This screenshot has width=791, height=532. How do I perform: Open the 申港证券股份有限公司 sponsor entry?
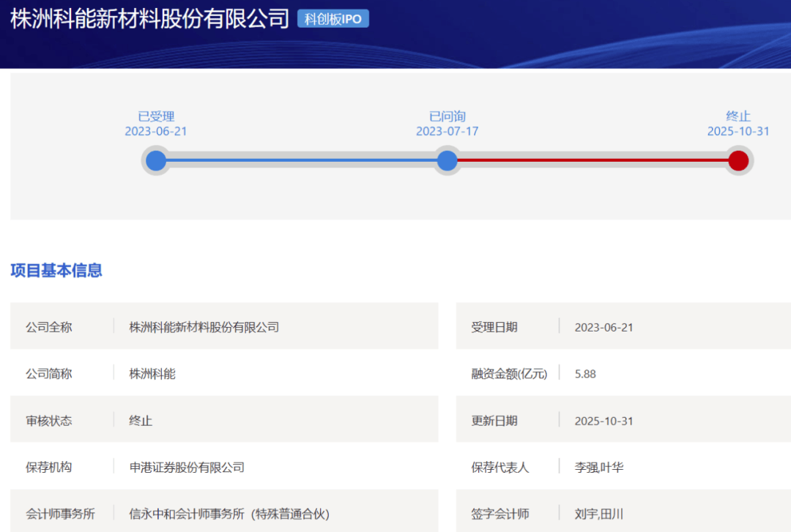[x=187, y=467]
